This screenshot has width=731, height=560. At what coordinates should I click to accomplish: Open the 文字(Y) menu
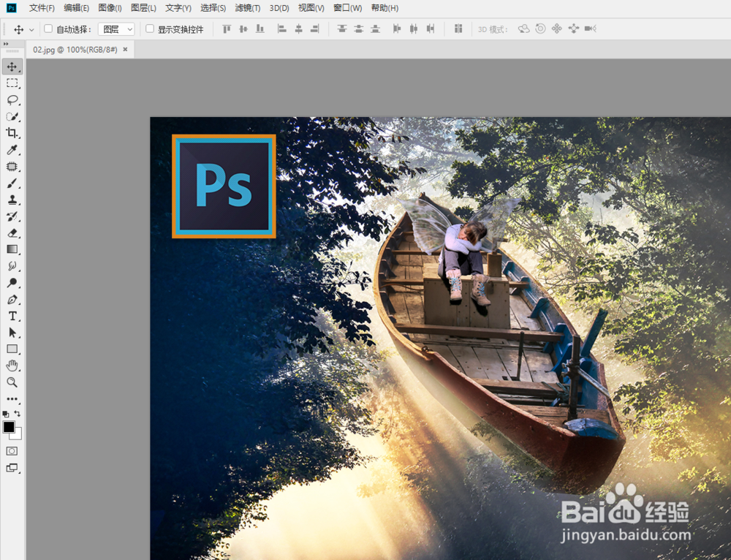pyautogui.click(x=178, y=8)
